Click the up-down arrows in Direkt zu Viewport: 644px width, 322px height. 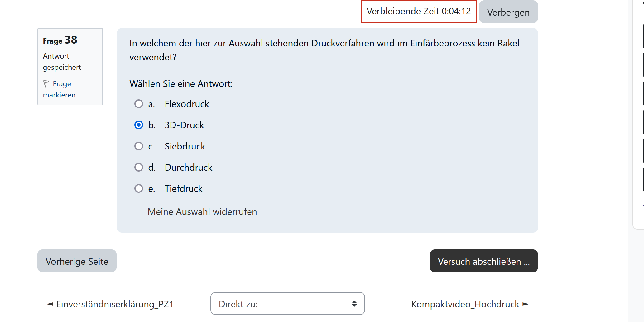tap(354, 304)
